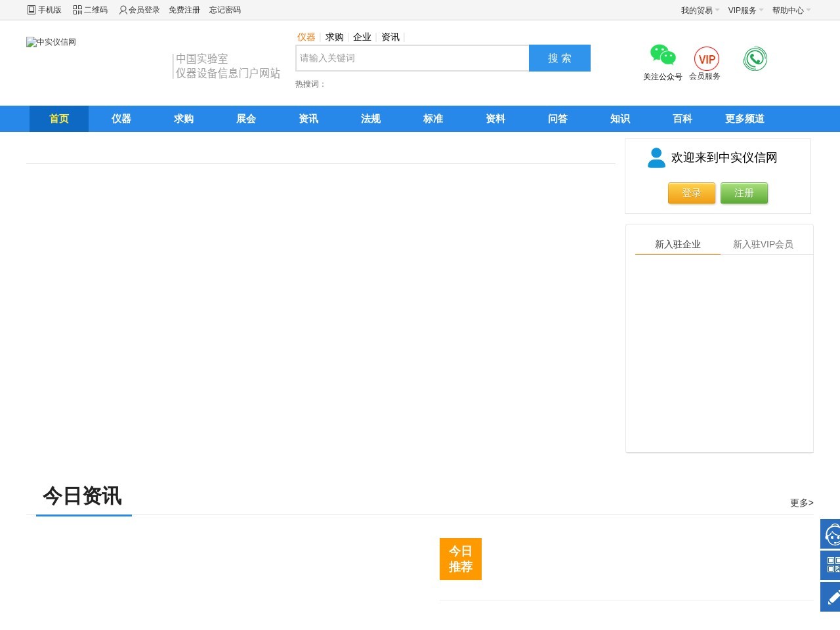Click the green phone contact icon

point(755,58)
